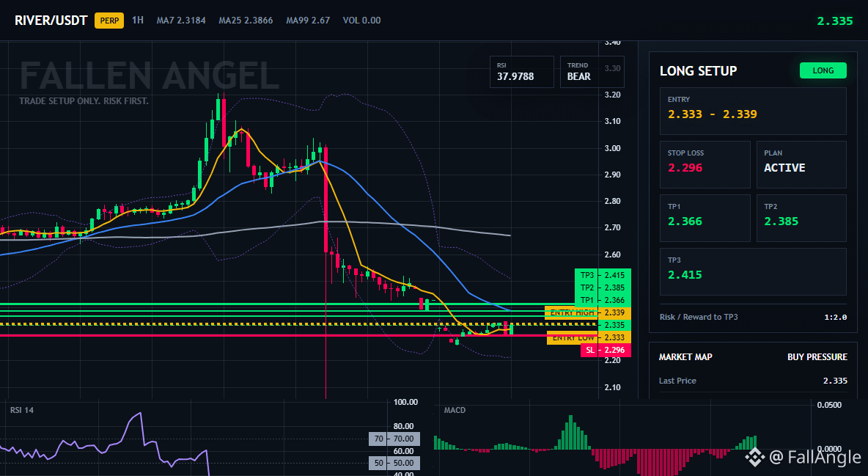Click the green LONG button
Viewport: 868px width, 476px height.
pos(823,70)
